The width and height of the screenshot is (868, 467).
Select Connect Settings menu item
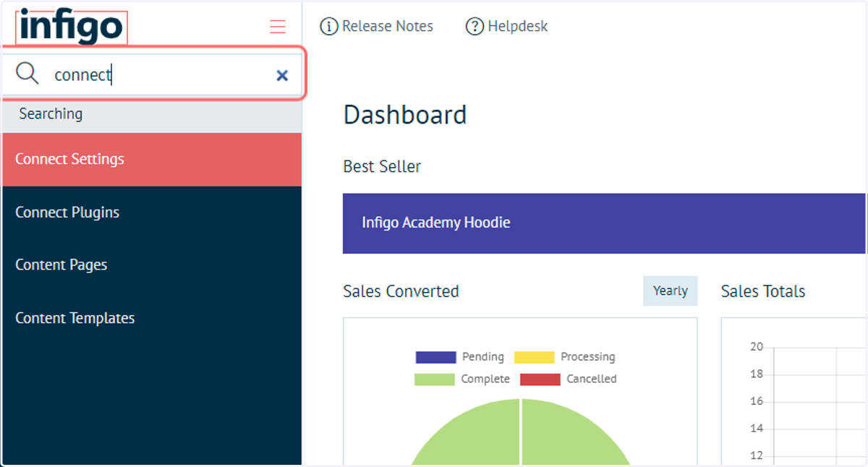click(152, 159)
